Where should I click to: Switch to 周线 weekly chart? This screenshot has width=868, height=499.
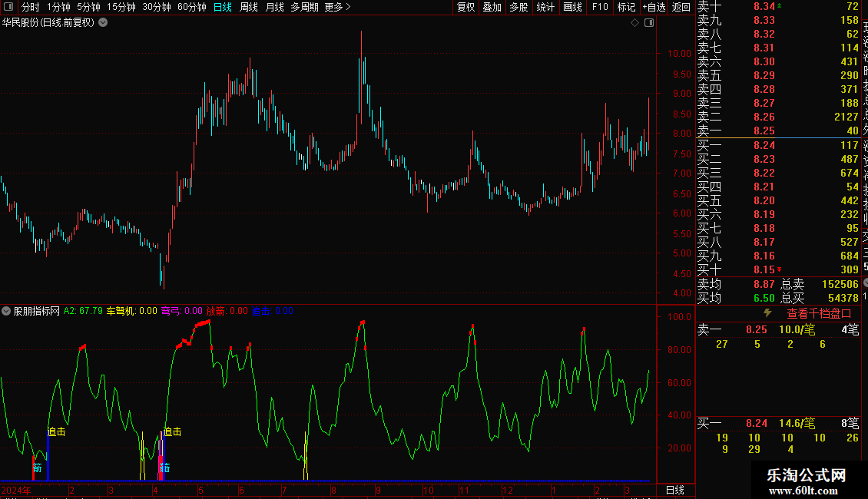coord(249,7)
